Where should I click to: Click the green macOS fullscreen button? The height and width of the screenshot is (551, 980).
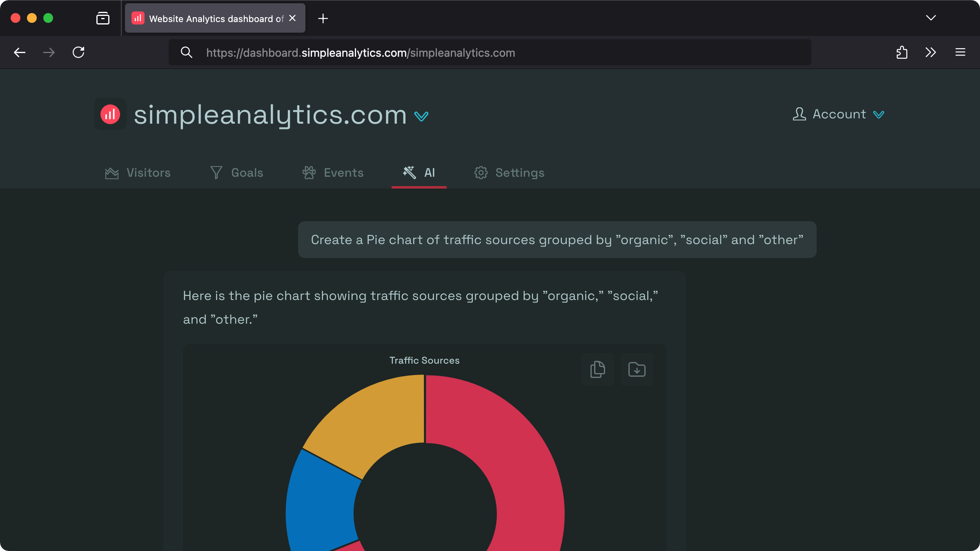(x=48, y=18)
